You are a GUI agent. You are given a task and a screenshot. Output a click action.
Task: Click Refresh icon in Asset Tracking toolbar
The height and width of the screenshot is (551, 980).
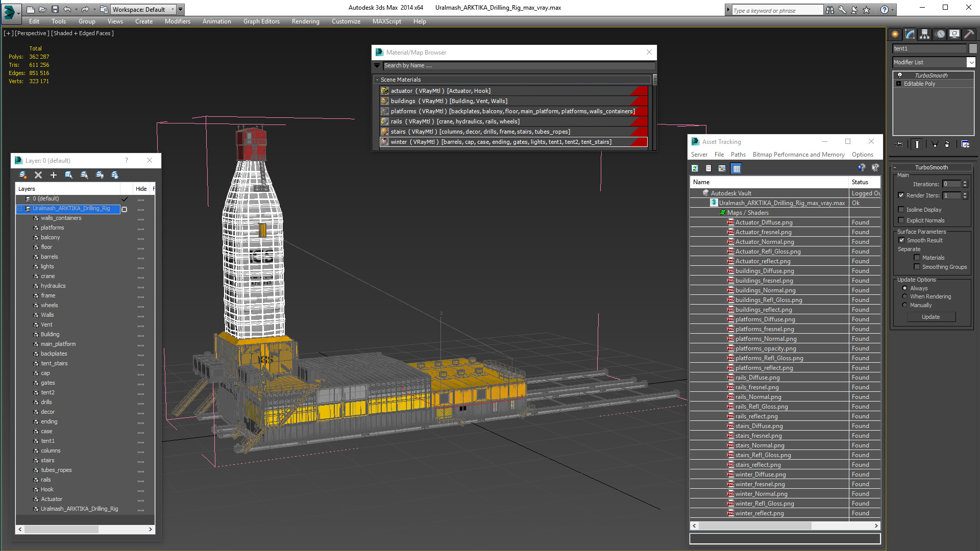695,168
